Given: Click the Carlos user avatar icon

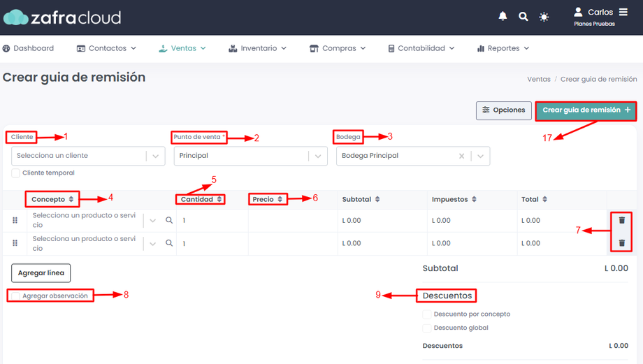Looking at the screenshot, I should coord(578,12).
